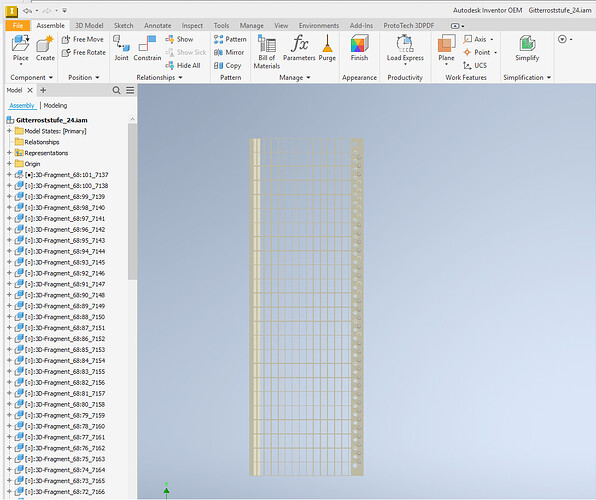Open the Constrain tool
Screen dimensions: 596x500
tap(147, 48)
